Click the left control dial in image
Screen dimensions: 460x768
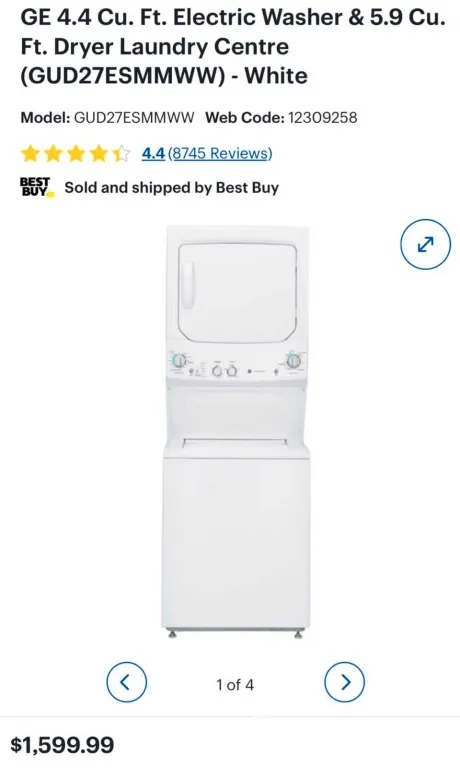click(179, 361)
